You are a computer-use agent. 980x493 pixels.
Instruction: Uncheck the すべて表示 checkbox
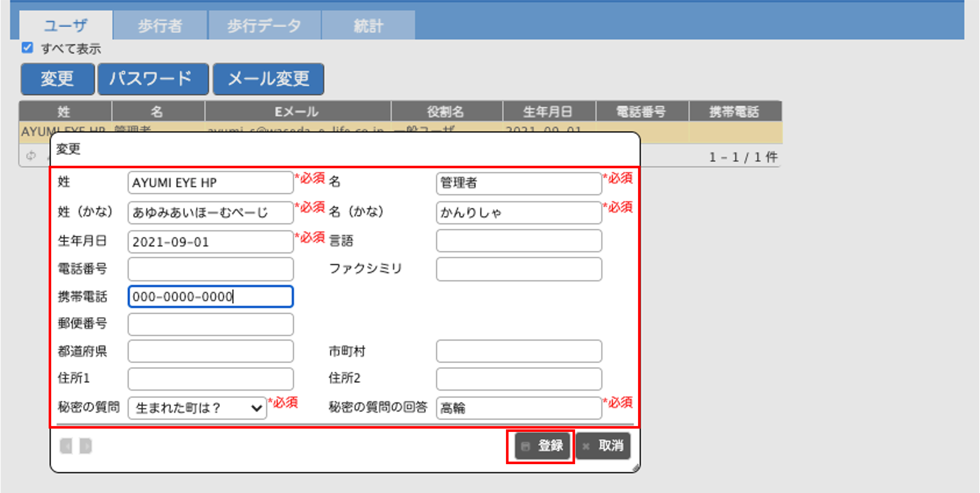tap(27, 48)
